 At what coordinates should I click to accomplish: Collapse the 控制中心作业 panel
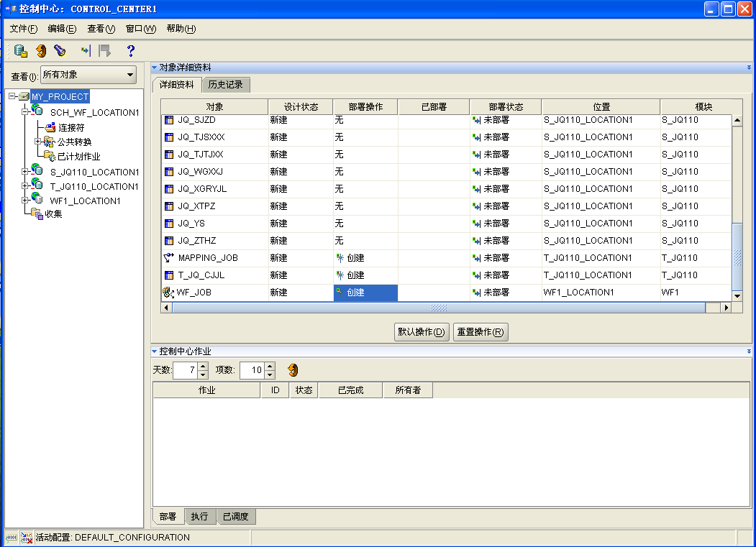point(154,351)
